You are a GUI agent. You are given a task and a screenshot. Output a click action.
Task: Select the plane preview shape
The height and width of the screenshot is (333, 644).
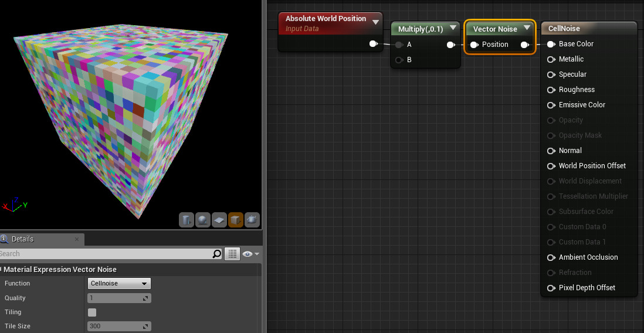click(x=219, y=220)
